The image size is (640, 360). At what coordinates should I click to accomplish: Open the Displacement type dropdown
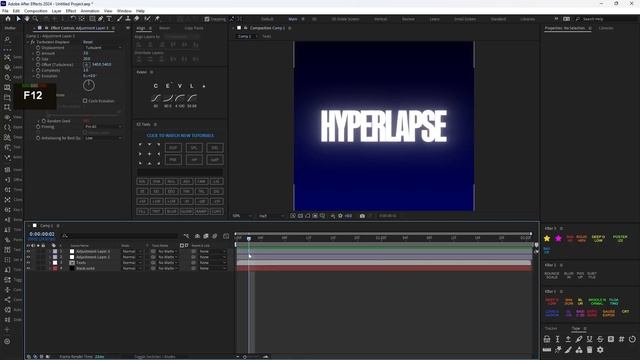(x=102, y=48)
